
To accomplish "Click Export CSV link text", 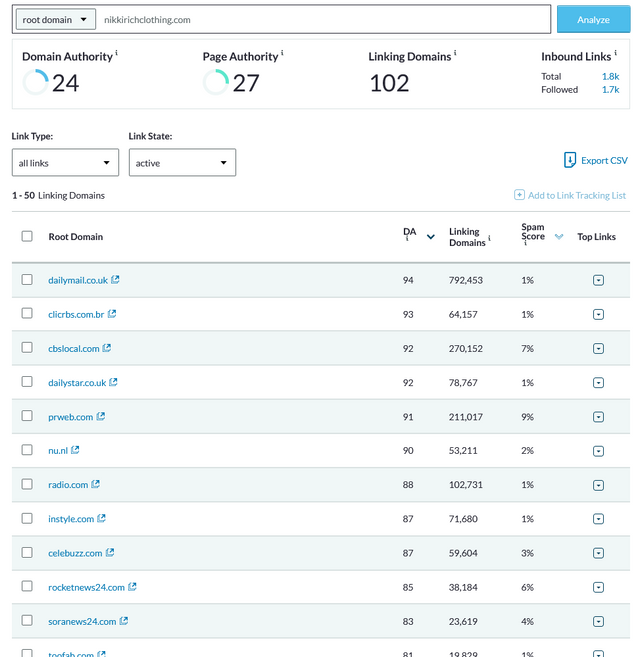I will pos(604,160).
